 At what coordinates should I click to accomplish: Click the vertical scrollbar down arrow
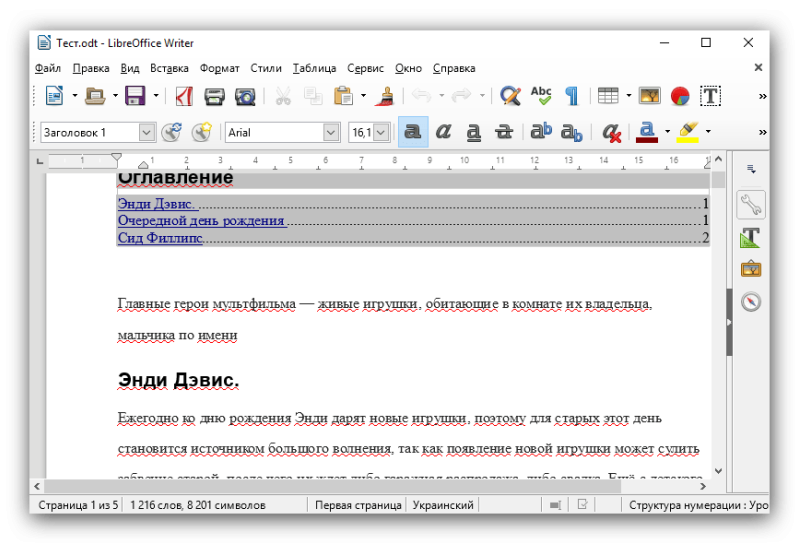(x=718, y=471)
